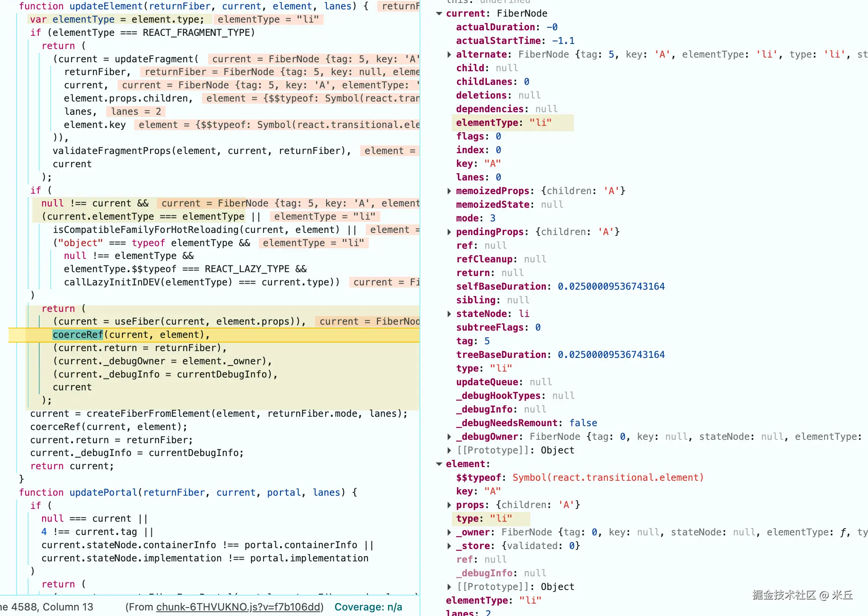Select the memoizedState: null property
Viewport: 868px width, 616px height.
point(509,205)
